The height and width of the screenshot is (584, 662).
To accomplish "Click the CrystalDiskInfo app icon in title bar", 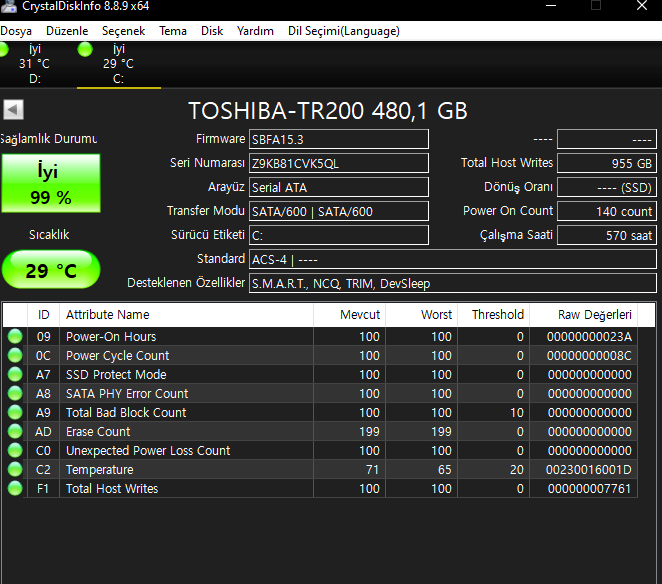I will pyautogui.click(x=8, y=6).
